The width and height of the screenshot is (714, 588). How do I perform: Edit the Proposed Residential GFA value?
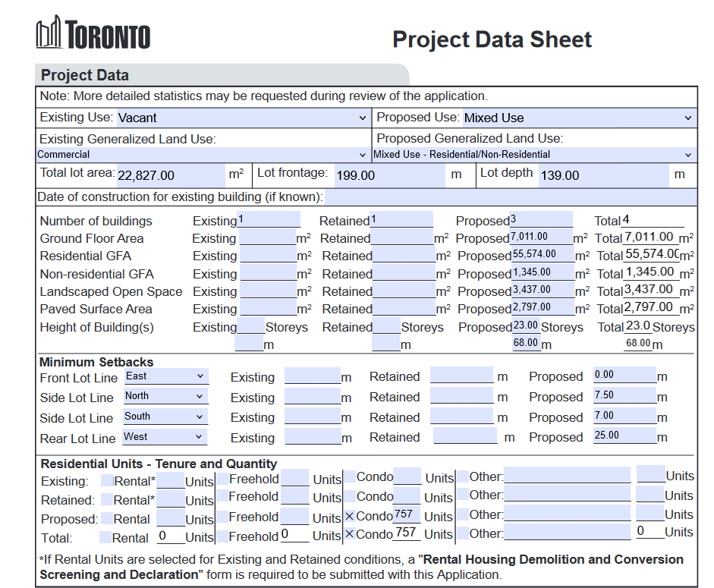pos(543,255)
